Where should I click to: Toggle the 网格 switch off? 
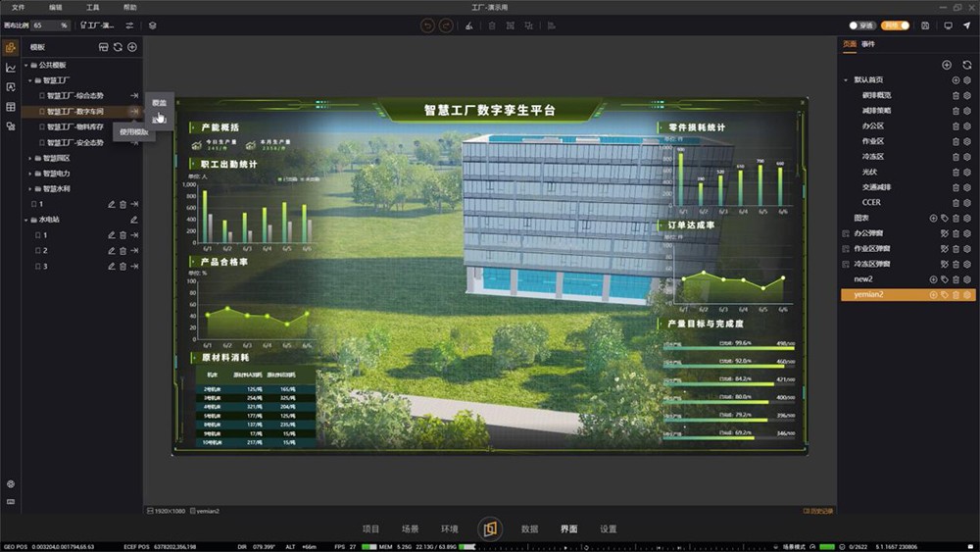[x=896, y=25]
